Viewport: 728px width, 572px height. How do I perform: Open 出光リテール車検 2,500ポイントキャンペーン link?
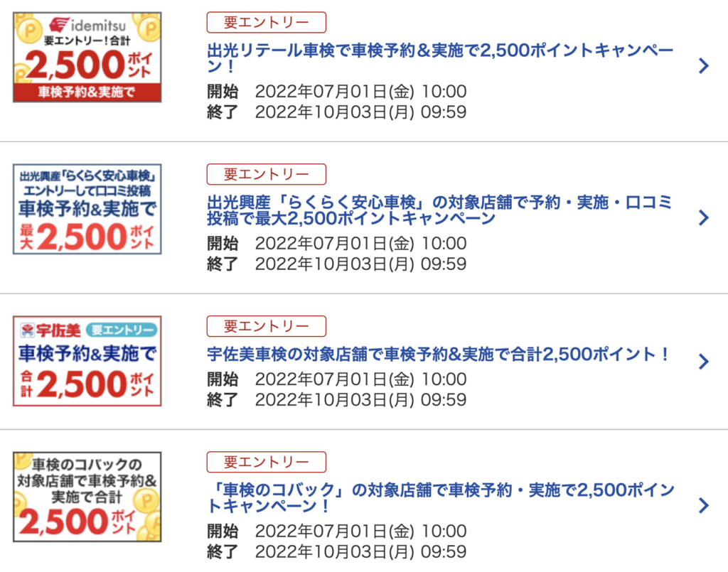coord(439,58)
